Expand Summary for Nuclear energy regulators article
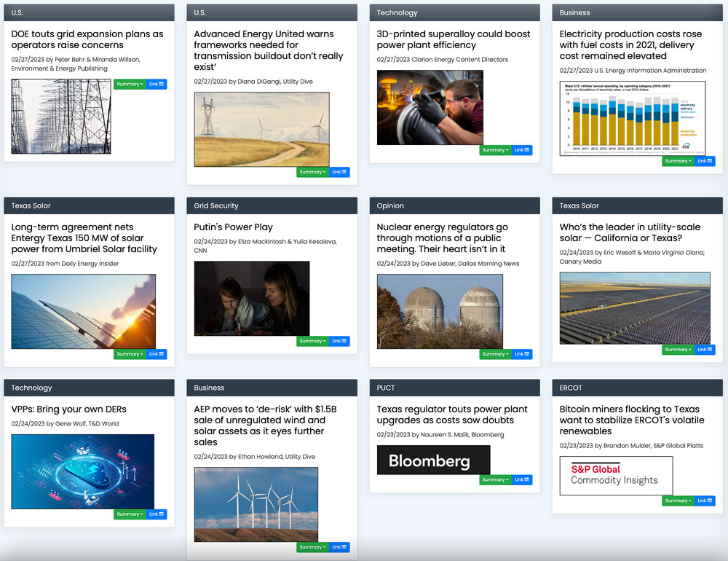 click(496, 354)
